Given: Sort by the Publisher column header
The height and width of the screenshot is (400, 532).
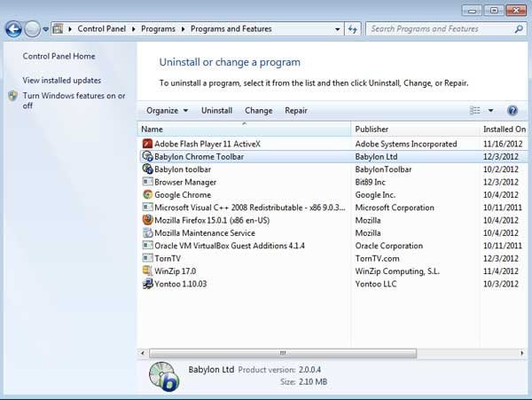Looking at the screenshot, I should pos(416,129).
